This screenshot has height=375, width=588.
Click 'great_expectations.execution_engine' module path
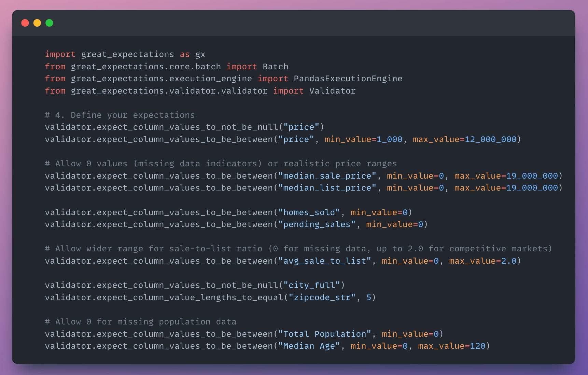162,79
